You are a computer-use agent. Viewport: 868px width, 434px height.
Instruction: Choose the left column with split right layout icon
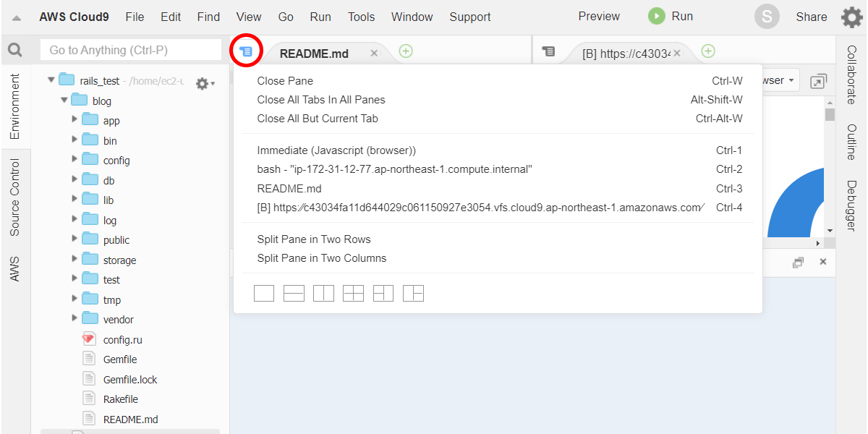[x=383, y=293]
